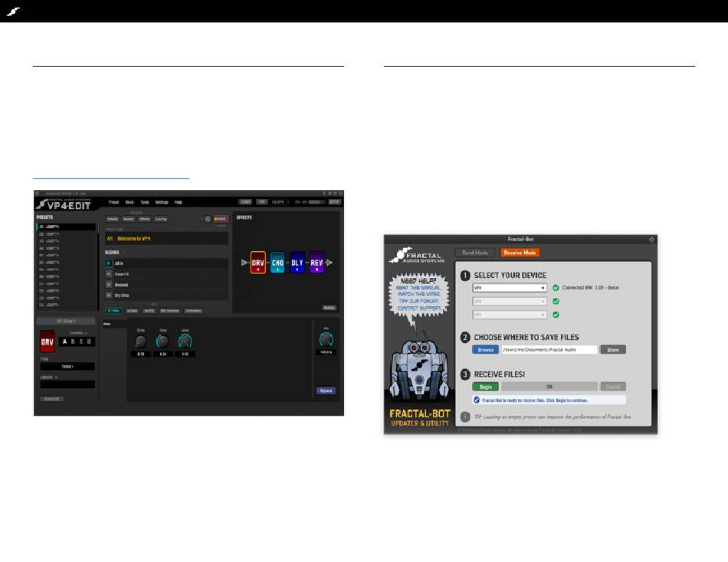The image size is (728, 562).
Task: Click the Show button next to save path
Action: tap(613, 349)
